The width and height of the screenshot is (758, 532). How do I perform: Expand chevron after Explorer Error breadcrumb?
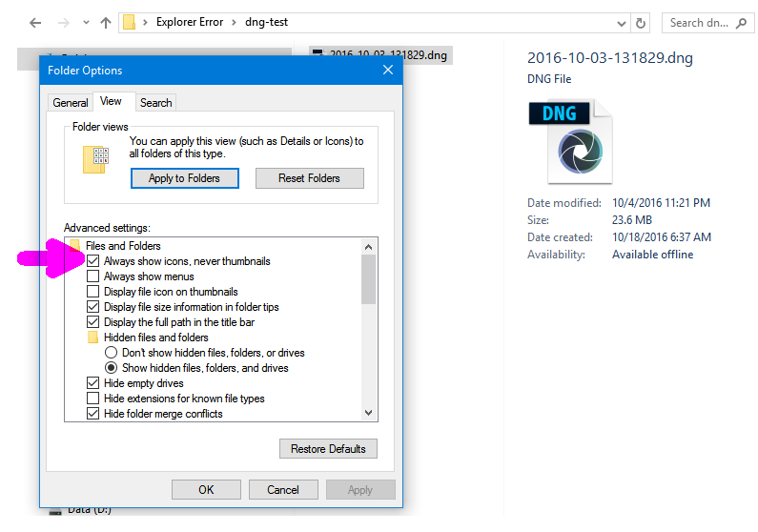[234, 22]
